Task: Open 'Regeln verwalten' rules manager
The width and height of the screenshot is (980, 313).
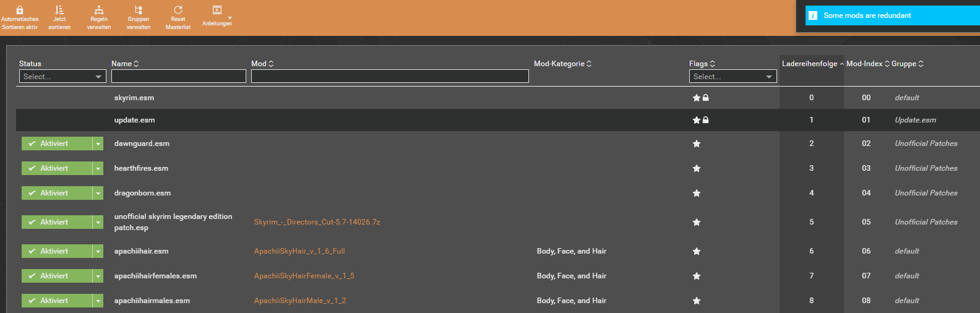Action: click(99, 11)
